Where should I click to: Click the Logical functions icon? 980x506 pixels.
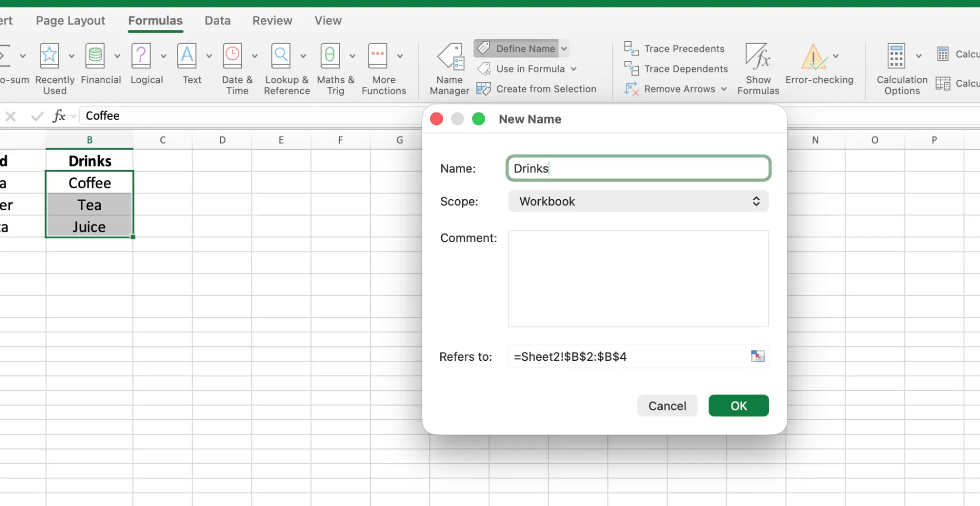(x=141, y=56)
